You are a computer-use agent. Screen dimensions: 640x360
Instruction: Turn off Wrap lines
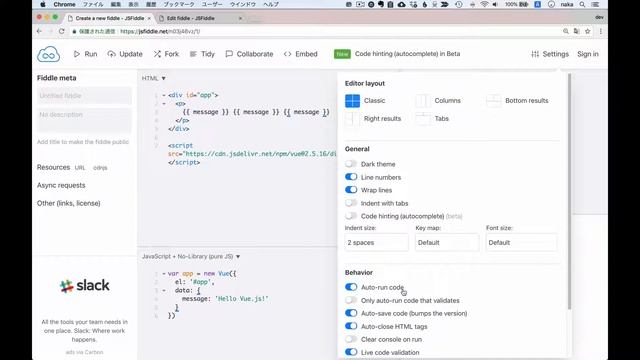[351, 190]
